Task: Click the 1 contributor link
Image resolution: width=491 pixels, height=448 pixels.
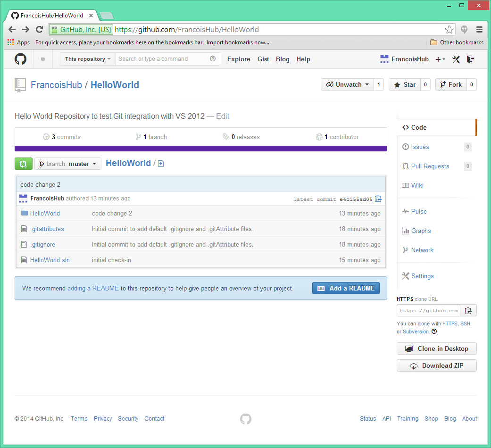Action: tap(337, 137)
